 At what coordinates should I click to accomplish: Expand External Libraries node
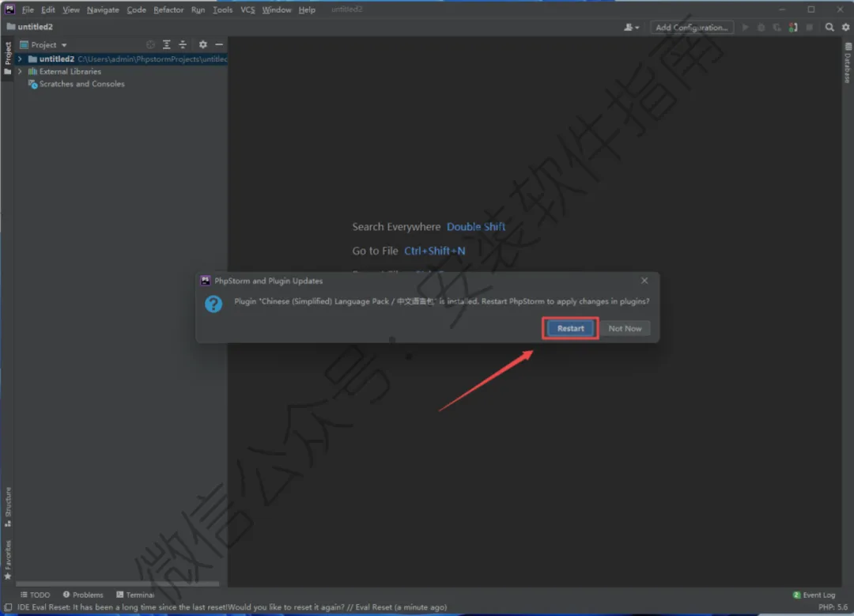coord(20,71)
